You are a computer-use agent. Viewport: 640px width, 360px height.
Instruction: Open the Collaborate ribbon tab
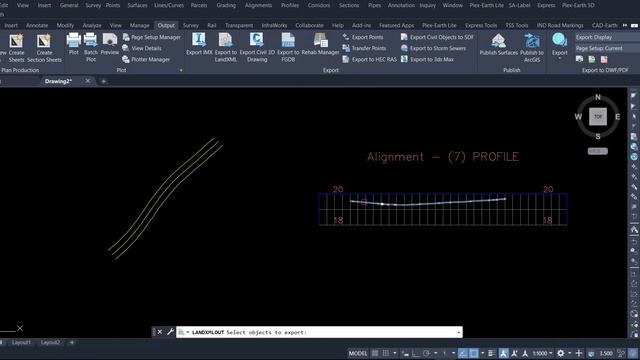pyautogui.click(x=309, y=25)
